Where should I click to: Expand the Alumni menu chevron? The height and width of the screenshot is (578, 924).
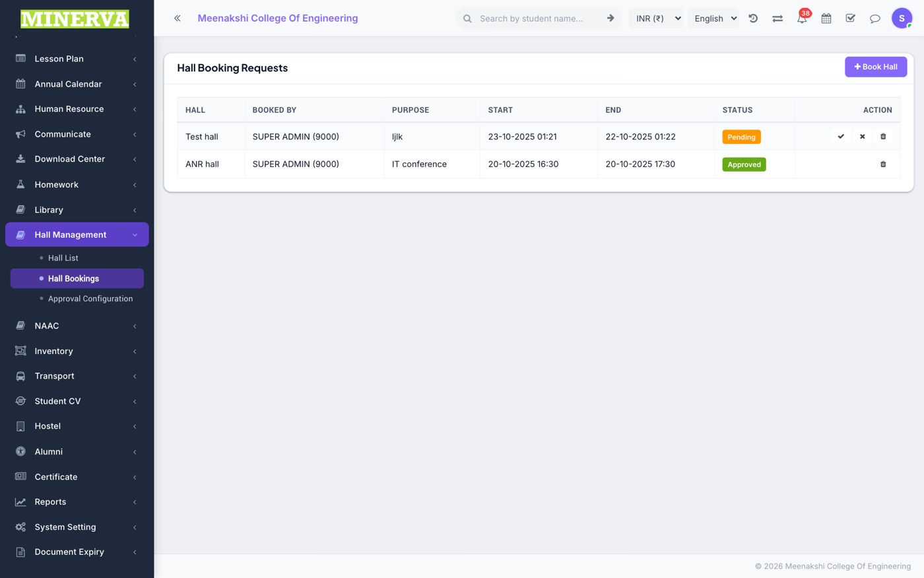tap(135, 452)
